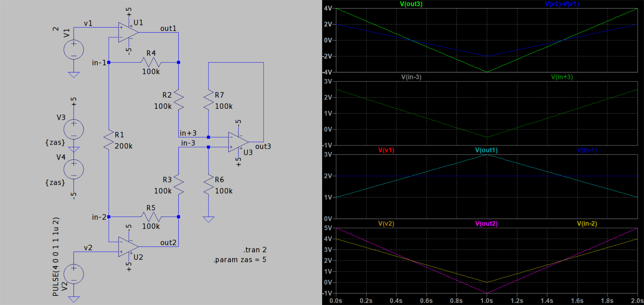Click junction node at R5 right end

point(178,217)
